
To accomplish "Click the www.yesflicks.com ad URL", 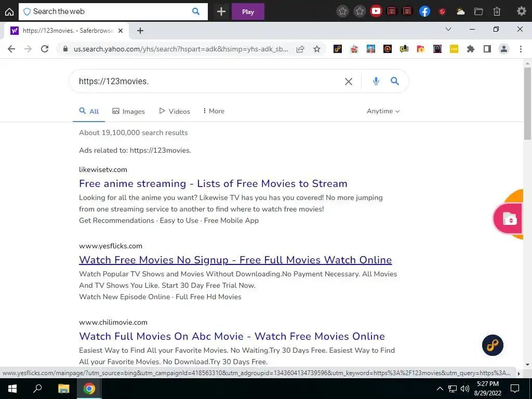I will 111,246.
